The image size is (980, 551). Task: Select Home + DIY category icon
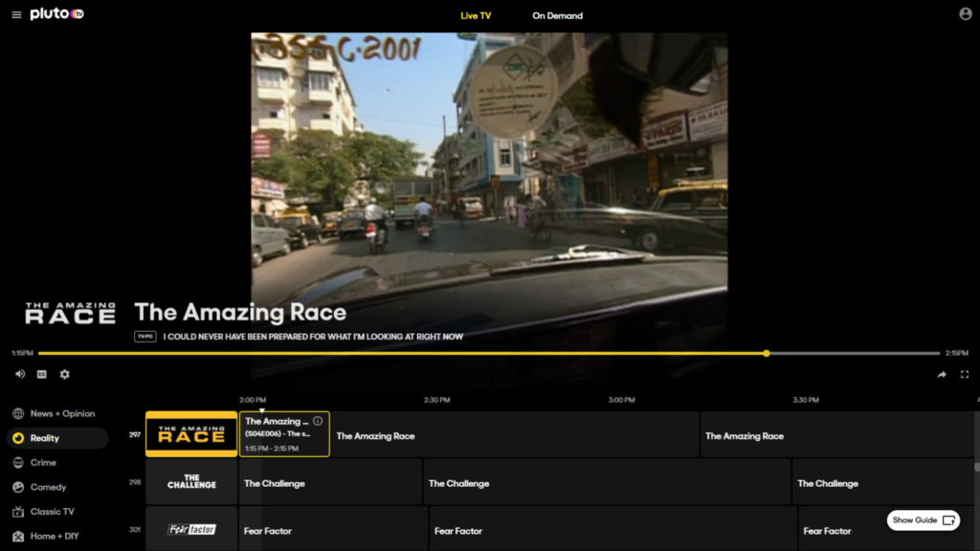click(x=18, y=536)
